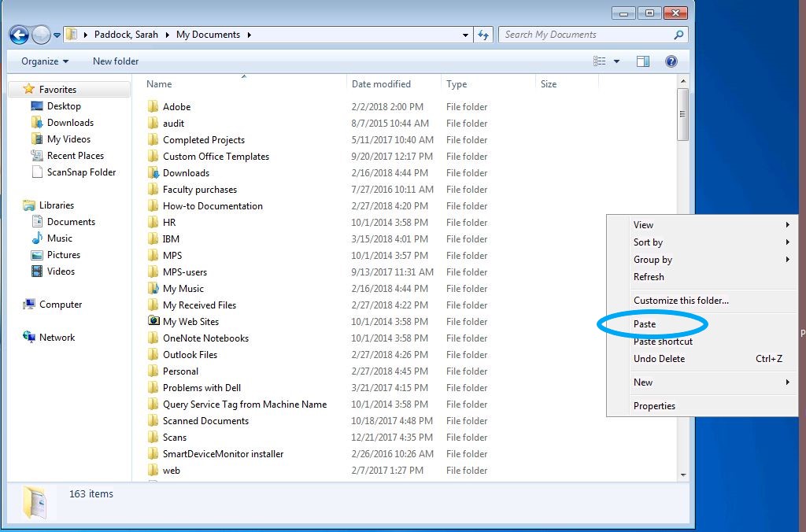
Task: Select the My Web Sites folder icon
Action: tap(153, 321)
